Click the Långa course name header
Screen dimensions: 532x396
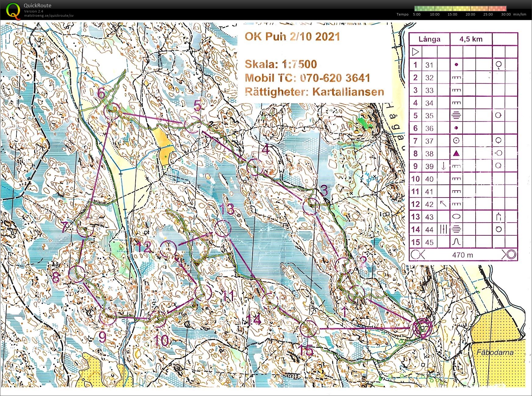coord(429,39)
